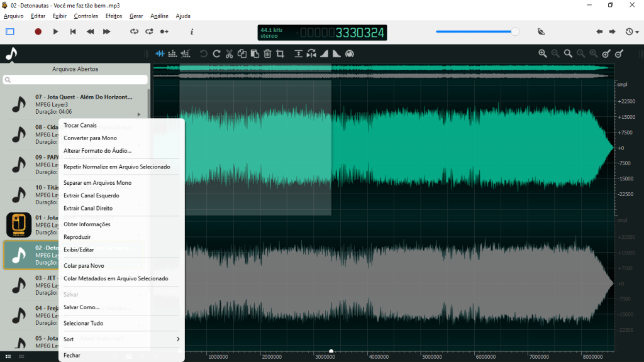
Task: Open the Trim tool icon
Action: [280, 54]
